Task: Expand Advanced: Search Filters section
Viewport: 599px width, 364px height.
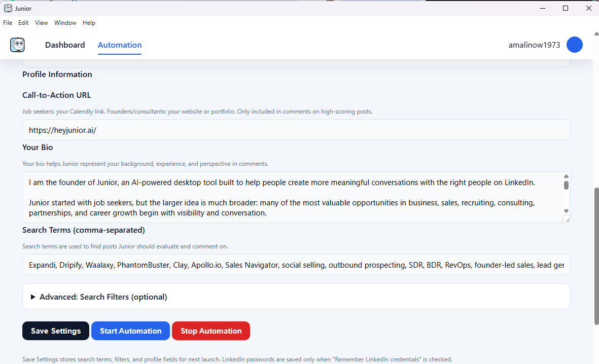Action: 296,297
